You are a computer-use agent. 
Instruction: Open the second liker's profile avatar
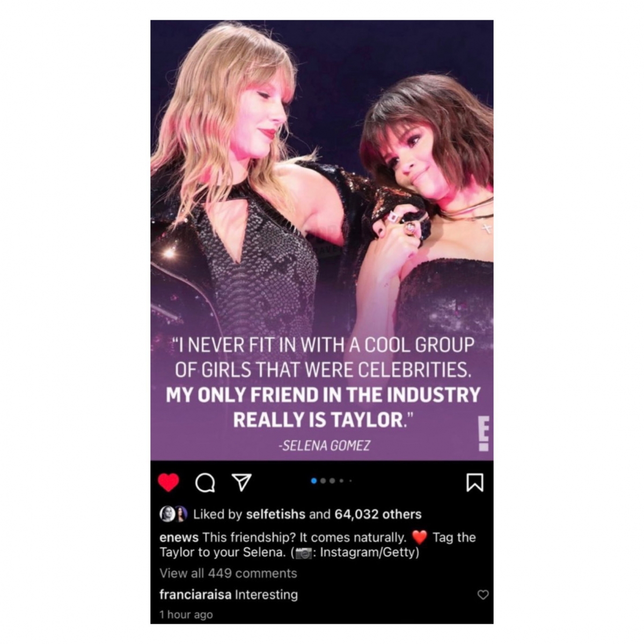point(181,514)
